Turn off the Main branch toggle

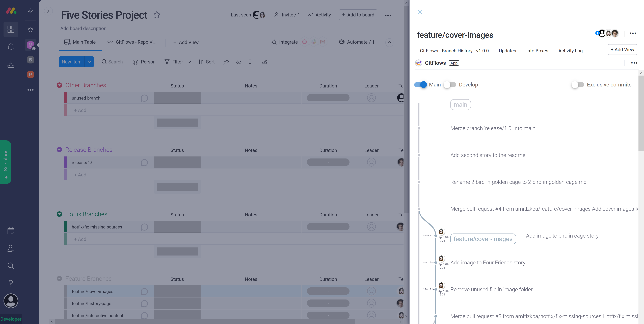[x=421, y=85]
